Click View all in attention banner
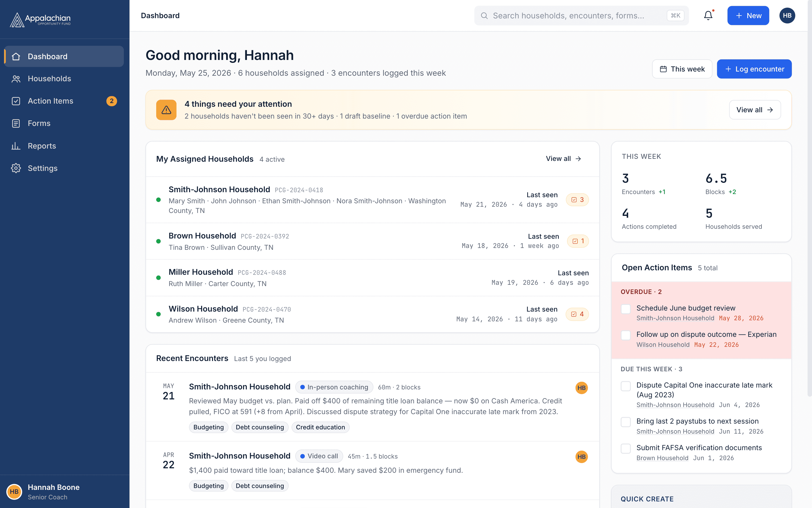Viewport: 812px width, 508px height. point(755,110)
